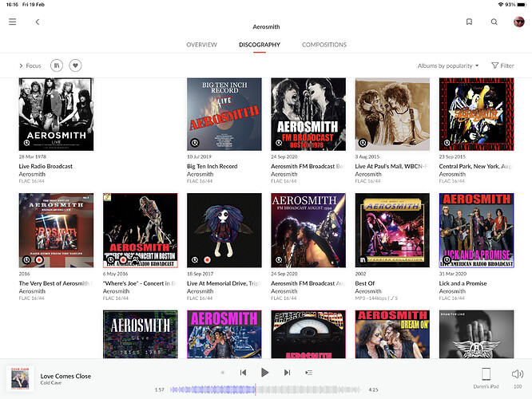Expand the Focus options

click(x=30, y=65)
